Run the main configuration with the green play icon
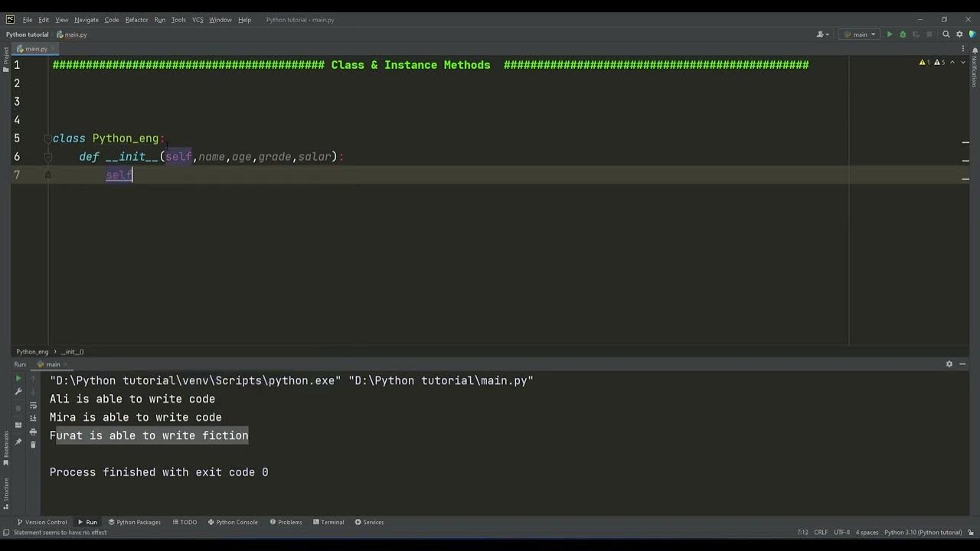Image resolution: width=980 pixels, height=551 pixels. pyautogui.click(x=890, y=34)
